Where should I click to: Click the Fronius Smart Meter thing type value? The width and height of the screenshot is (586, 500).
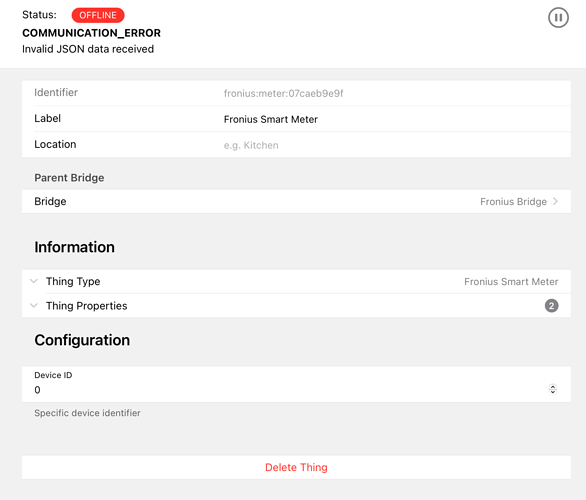click(511, 282)
